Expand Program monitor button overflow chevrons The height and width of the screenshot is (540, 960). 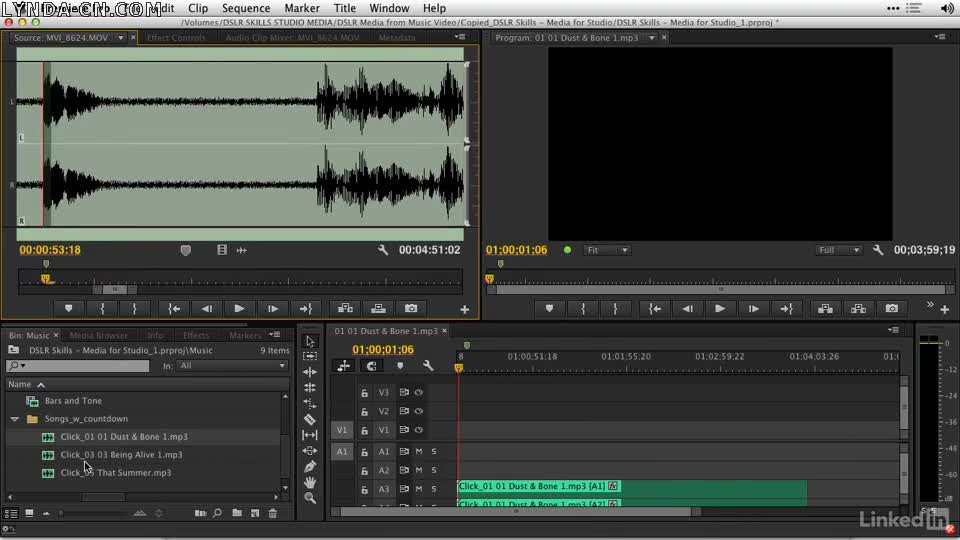(x=930, y=304)
